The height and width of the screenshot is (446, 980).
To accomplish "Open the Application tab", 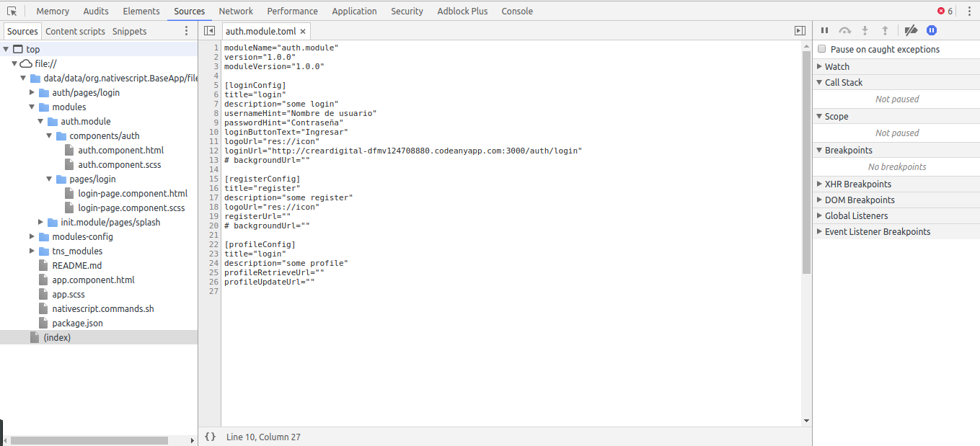I will (x=354, y=11).
